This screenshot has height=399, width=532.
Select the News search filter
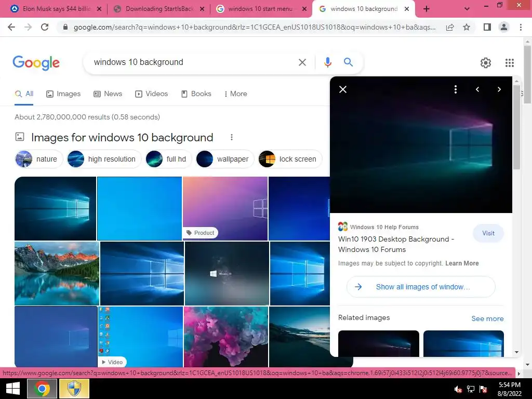pos(108,94)
